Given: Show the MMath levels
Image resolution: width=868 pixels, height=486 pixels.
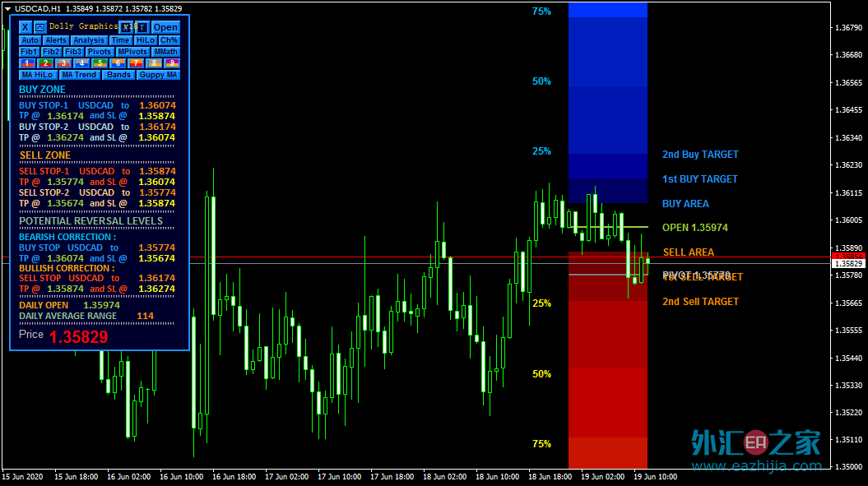Looking at the screenshot, I should [165, 52].
